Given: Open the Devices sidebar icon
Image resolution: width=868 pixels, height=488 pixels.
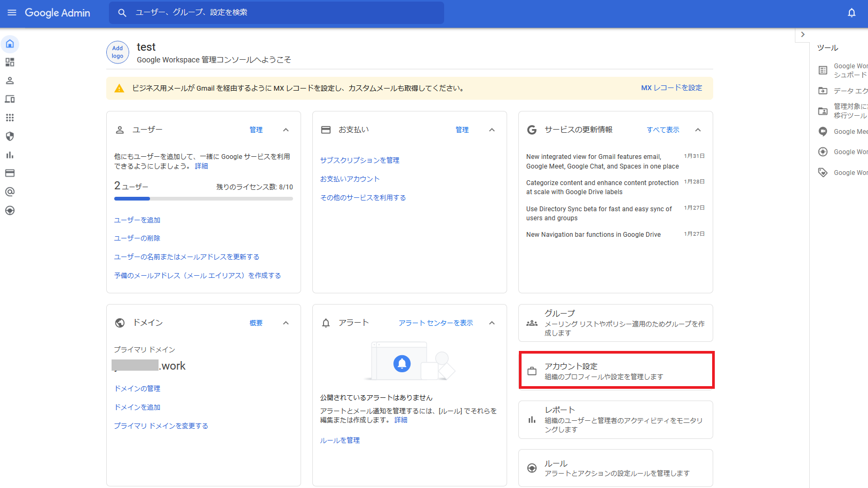Looking at the screenshot, I should tap(10, 99).
